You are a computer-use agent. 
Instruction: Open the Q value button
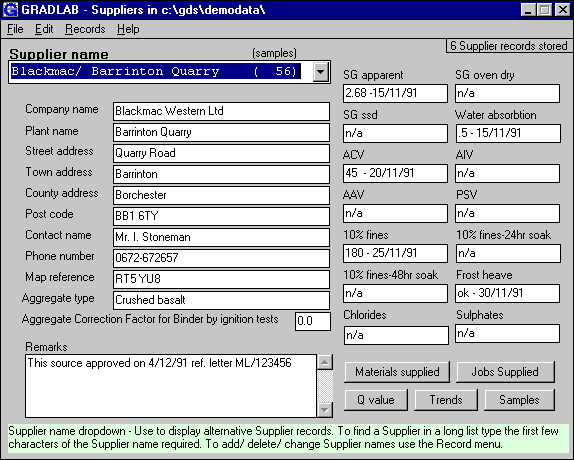376,400
